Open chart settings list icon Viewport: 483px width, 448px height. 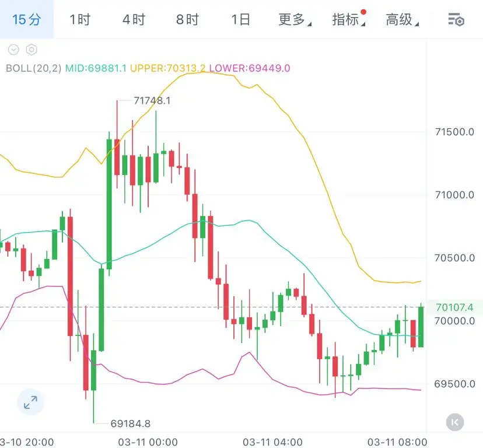pyautogui.click(x=456, y=20)
